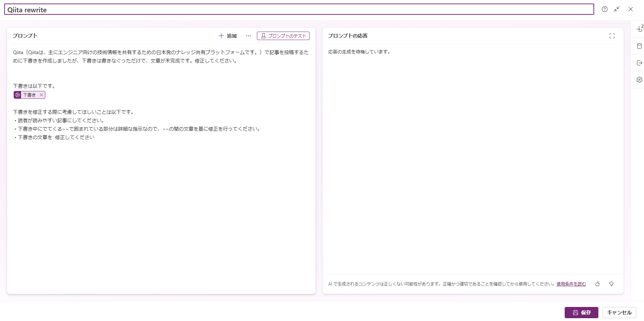Image resolution: width=644 pixels, height=321 pixels.
Task: Click the Qiita rewrite prompt name field
Action: pyautogui.click(x=299, y=9)
